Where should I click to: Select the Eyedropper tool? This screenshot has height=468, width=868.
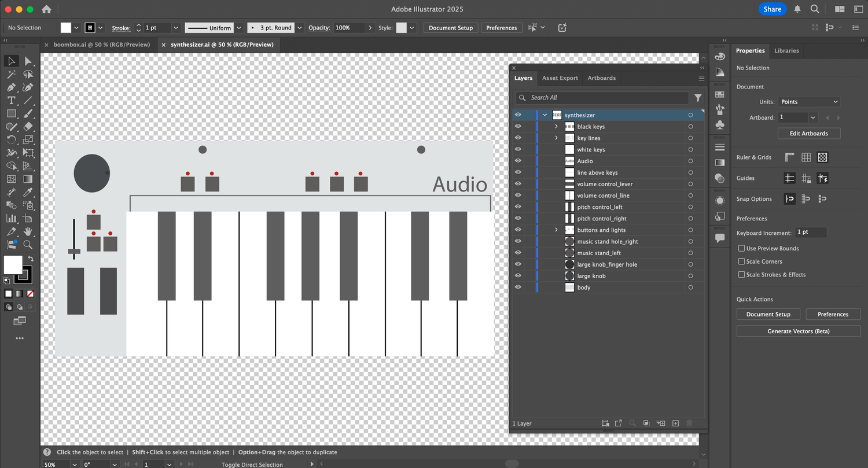pyautogui.click(x=28, y=192)
